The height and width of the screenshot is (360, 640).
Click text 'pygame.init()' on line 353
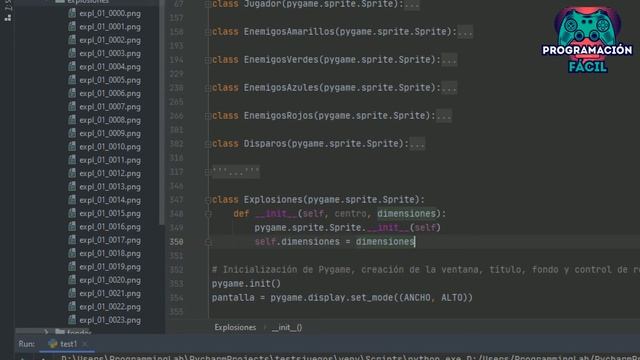coord(246,284)
